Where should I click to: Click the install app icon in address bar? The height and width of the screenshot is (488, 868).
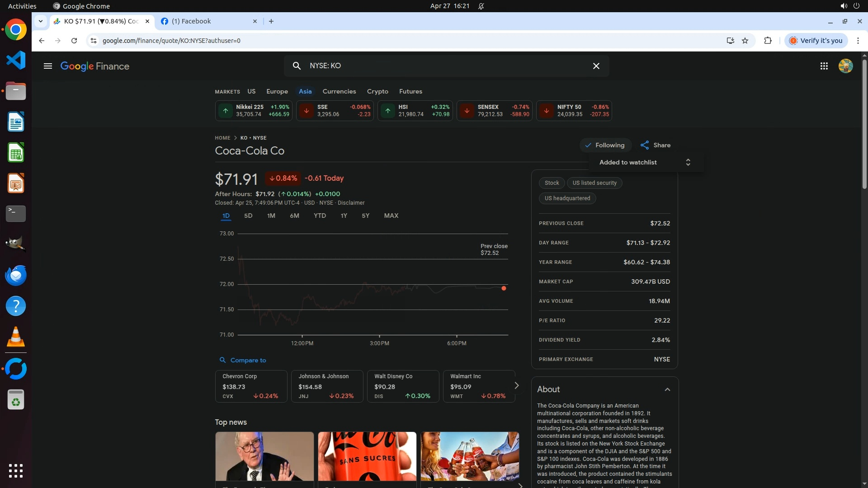730,41
